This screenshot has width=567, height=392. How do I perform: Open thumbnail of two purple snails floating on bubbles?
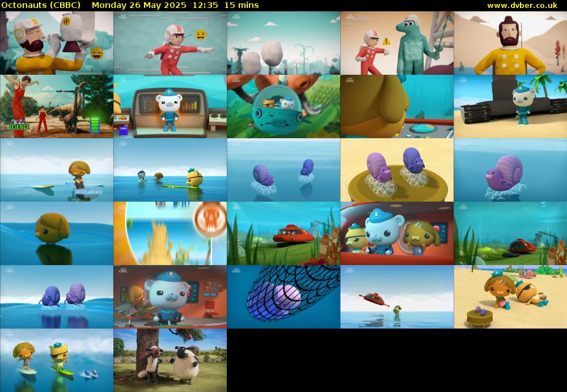pos(283,170)
